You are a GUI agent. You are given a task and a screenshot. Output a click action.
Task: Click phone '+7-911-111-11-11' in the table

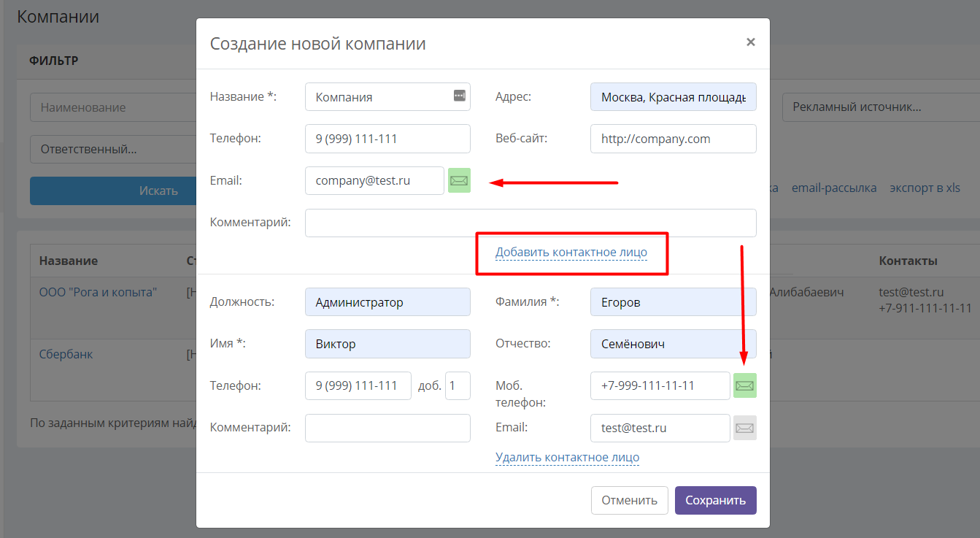(925, 308)
